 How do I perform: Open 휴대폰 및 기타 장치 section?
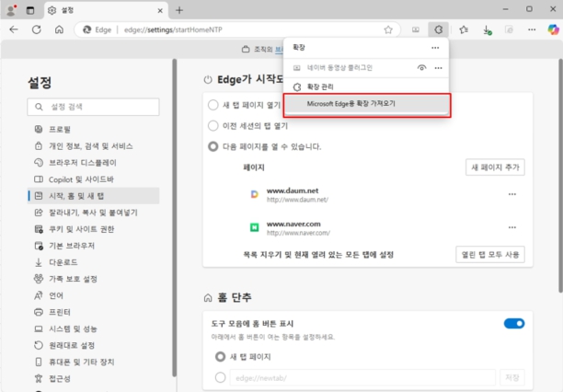[93, 362]
